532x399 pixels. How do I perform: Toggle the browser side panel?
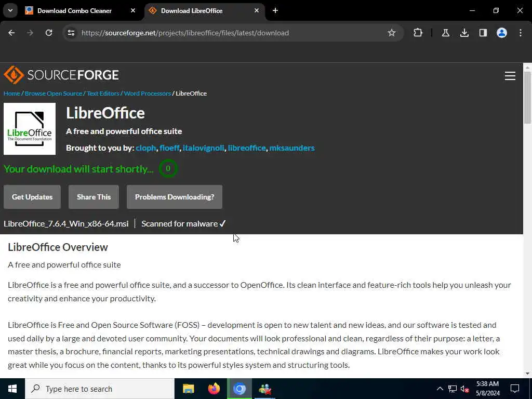(x=483, y=33)
